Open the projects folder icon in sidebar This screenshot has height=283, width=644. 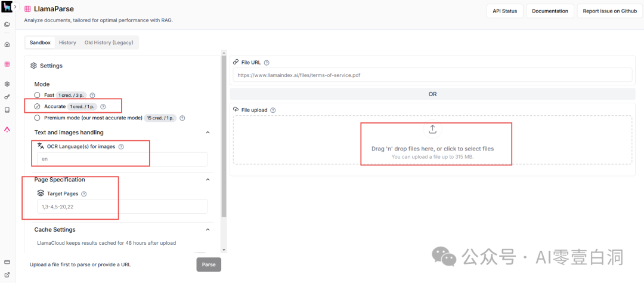(7, 24)
